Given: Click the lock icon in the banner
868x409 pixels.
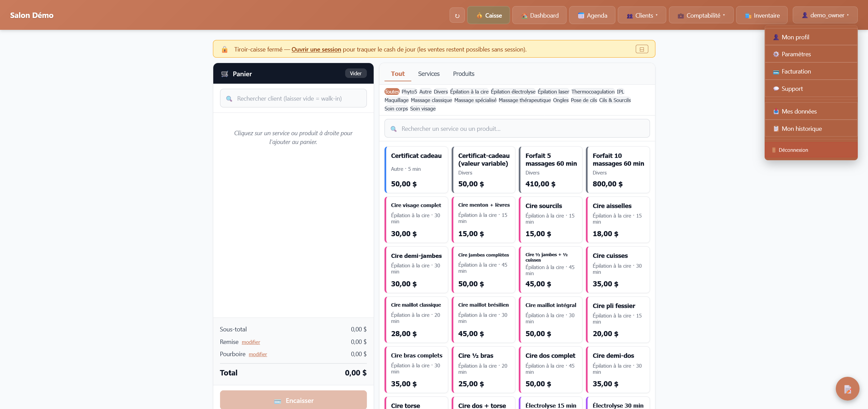Looking at the screenshot, I should pyautogui.click(x=224, y=49).
